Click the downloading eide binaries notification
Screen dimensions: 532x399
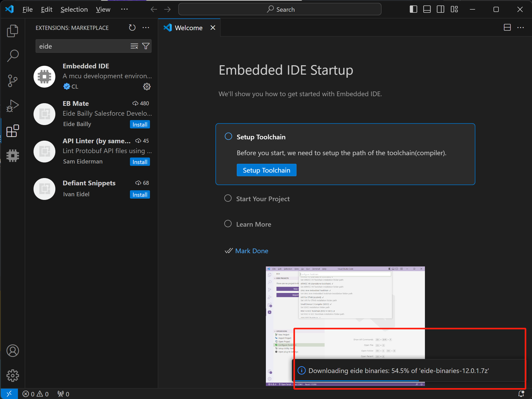click(x=409, y=371)
